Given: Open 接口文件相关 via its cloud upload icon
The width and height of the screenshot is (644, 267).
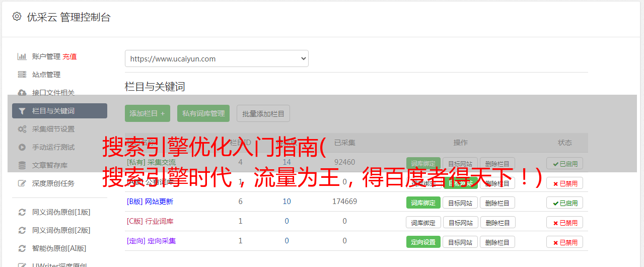Looking at the screenshot, I should click(22, 93).
